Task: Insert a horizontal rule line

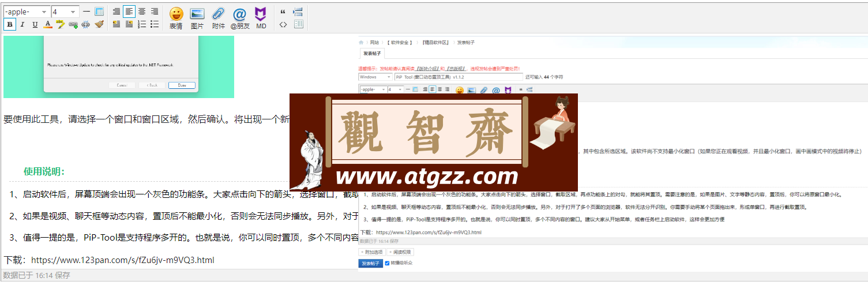Action: [x=87, y=12]
